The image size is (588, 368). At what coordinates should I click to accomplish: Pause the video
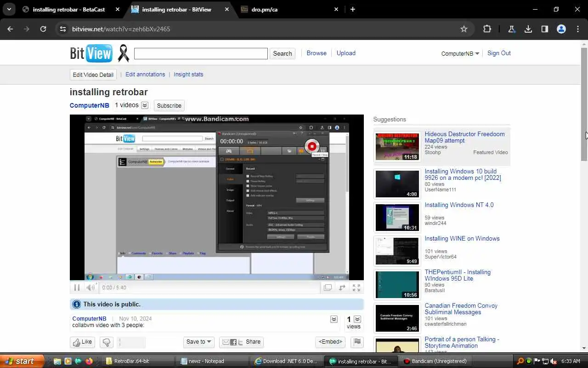click(77, 287)
